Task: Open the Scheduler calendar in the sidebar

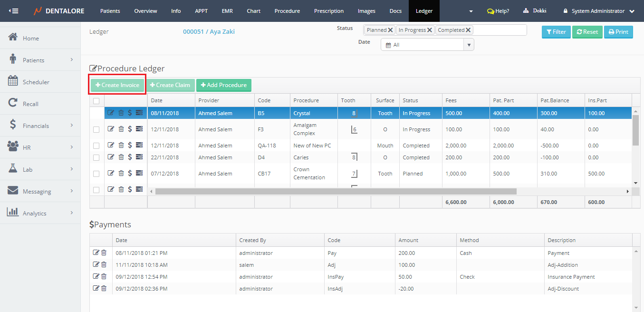Action: [x=36, y=82]
